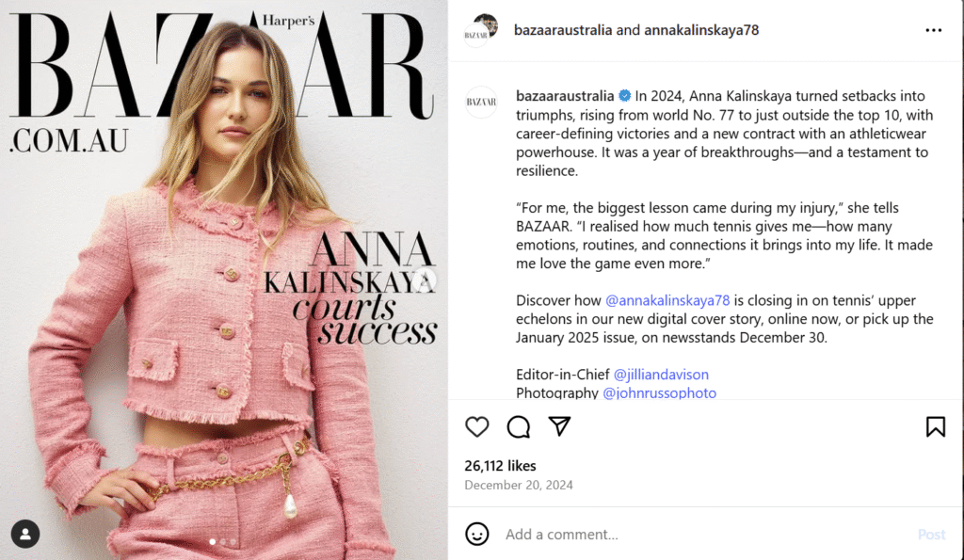View the list of 26,112 likes
The image size is (964, 560).
tap(500, 465)
